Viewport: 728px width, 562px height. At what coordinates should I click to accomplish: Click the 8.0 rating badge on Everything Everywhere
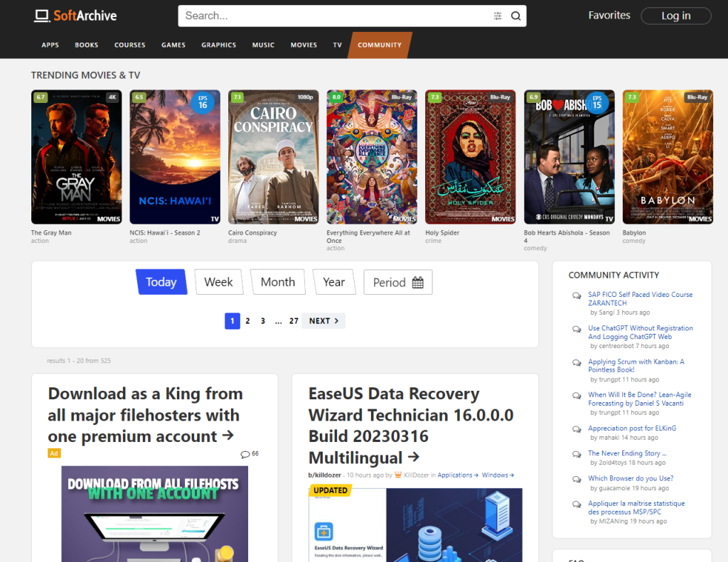pyautogui.click(x=336, y=97)
